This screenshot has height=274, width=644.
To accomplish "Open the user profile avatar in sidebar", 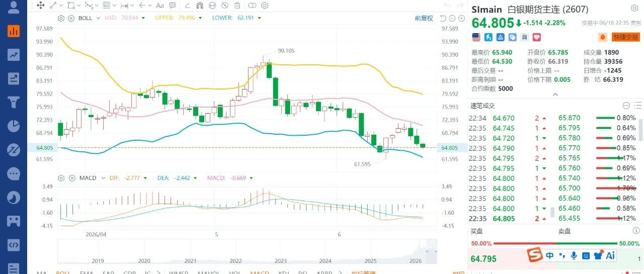I will [14, 7].
